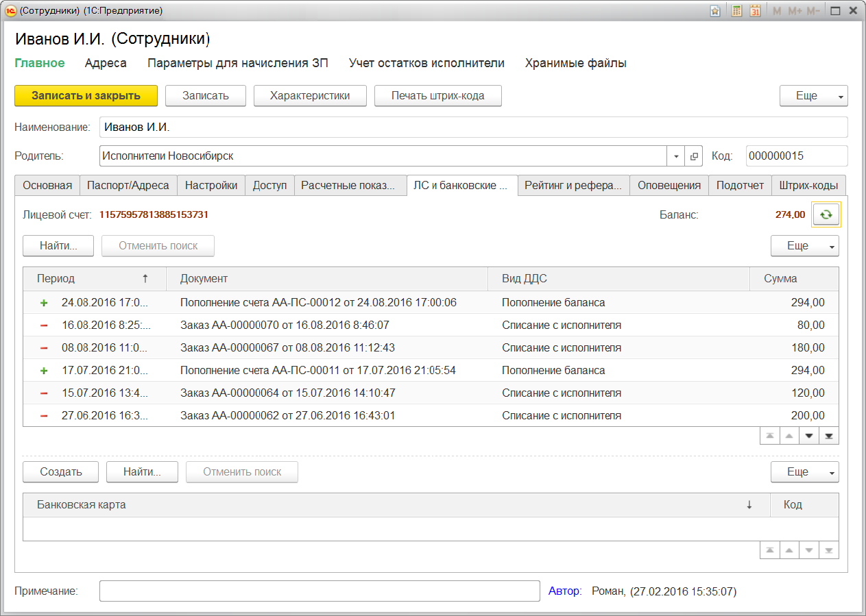Viewport: 866px width, 616px height.
Task: Click the M+ memory button in title bar
Action: coord(795,11)
